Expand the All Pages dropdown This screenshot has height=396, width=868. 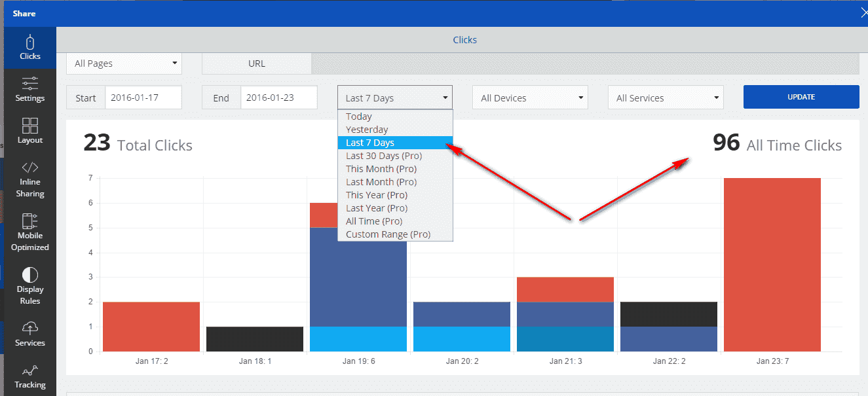(124, 63)
